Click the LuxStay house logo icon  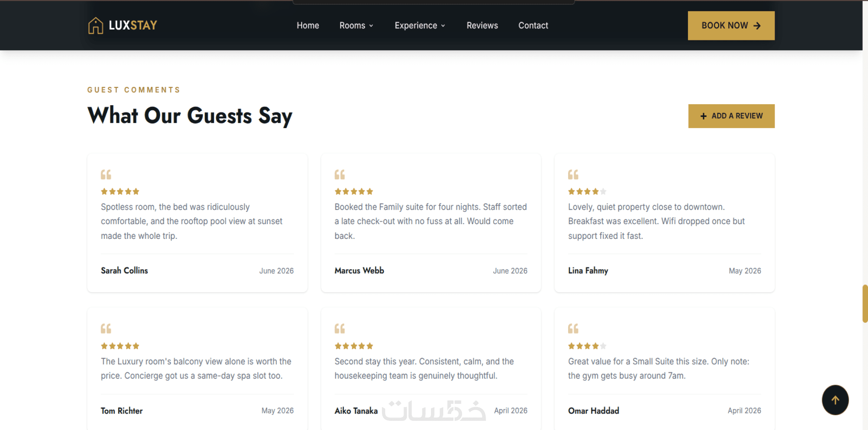click(95, 26)
